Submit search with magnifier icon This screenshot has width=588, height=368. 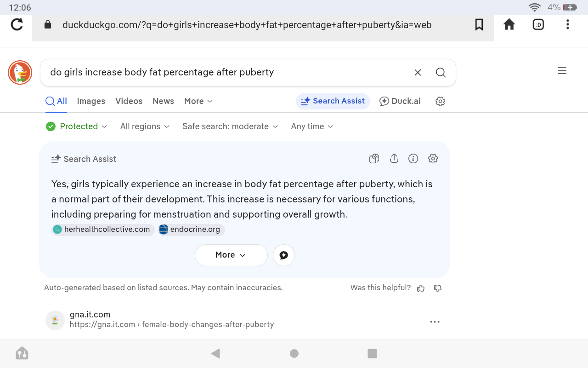pos(441,72)
